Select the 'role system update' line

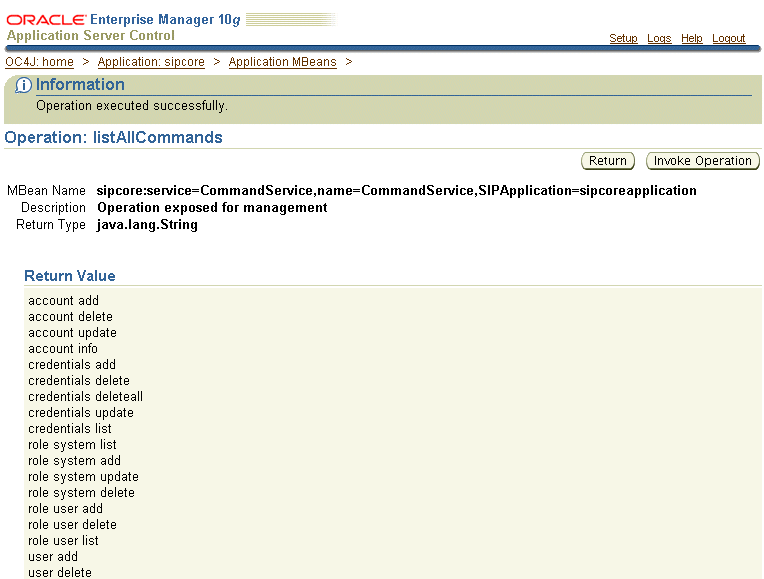click(83, 477)
